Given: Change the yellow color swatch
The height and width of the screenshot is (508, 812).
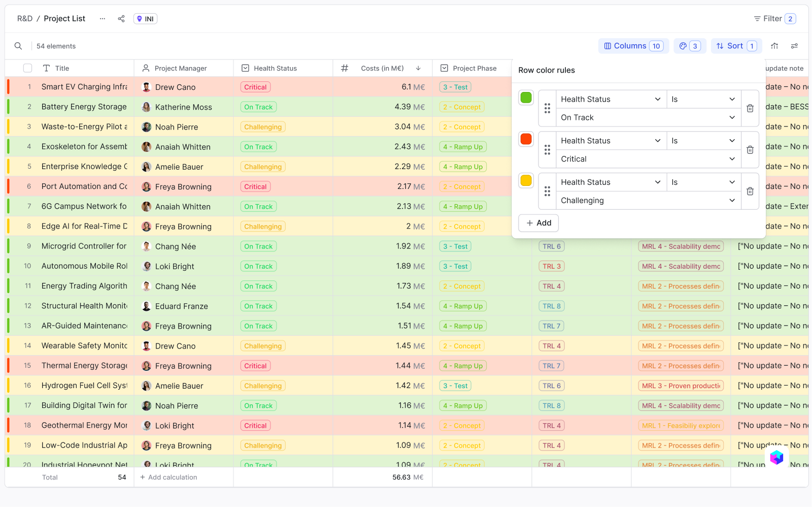Looking at the screenshot, I should 526,180.
